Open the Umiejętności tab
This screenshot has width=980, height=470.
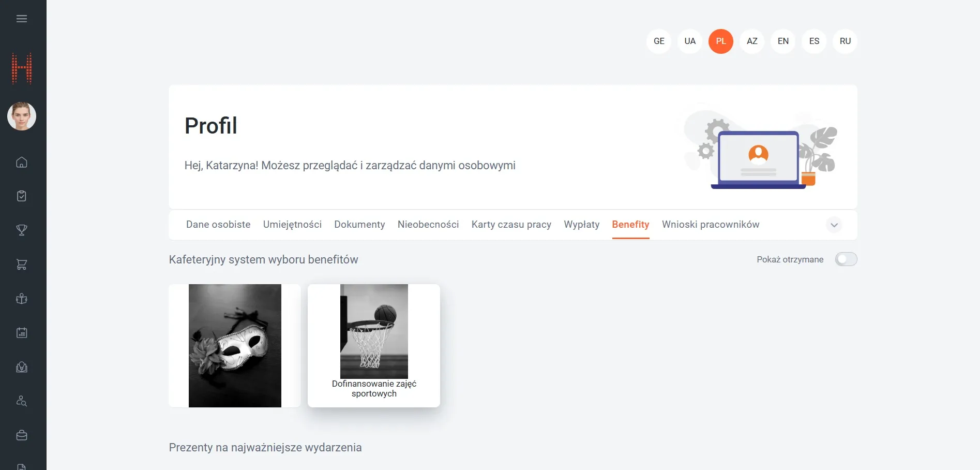click(x=292, y=225)
